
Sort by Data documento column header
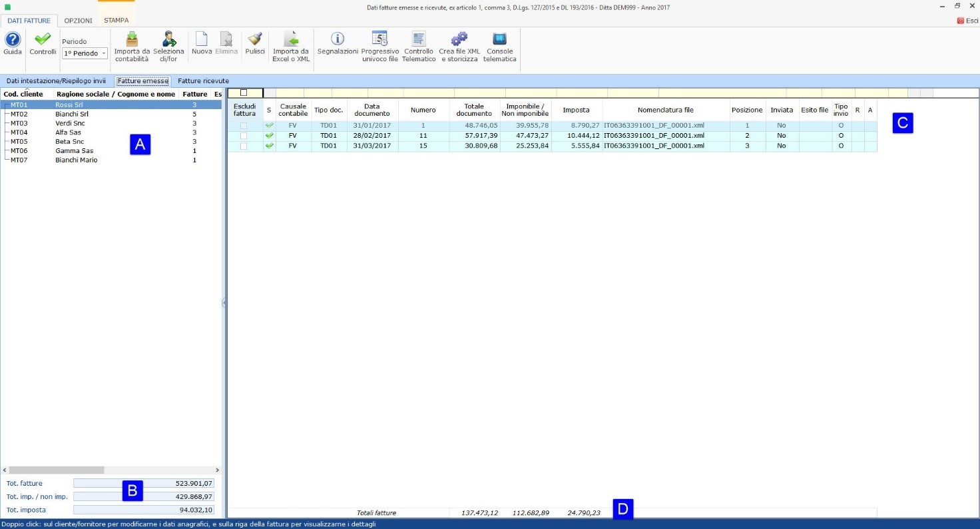point(372,110)
